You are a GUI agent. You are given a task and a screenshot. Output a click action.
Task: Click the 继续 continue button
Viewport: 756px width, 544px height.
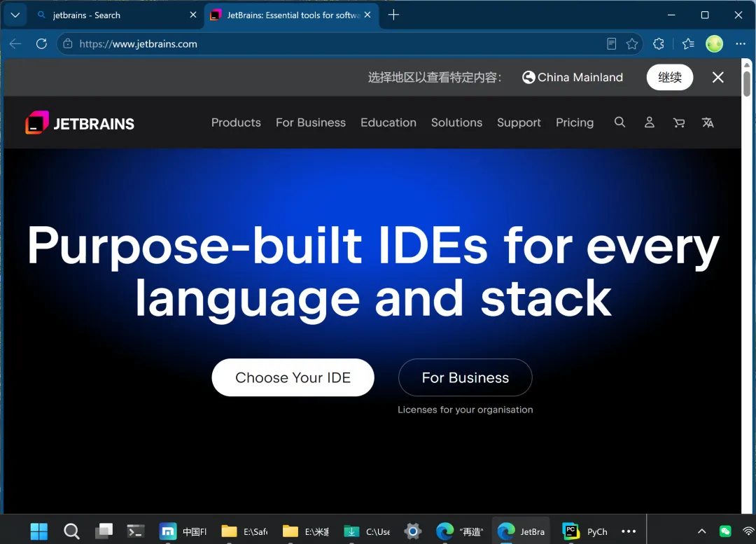tap(670, 77)
